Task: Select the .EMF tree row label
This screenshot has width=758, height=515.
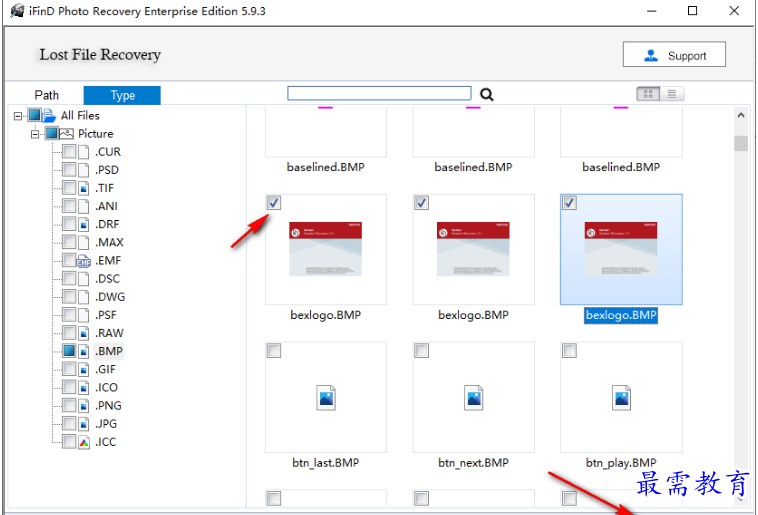Action: click(x=108, y=261)
